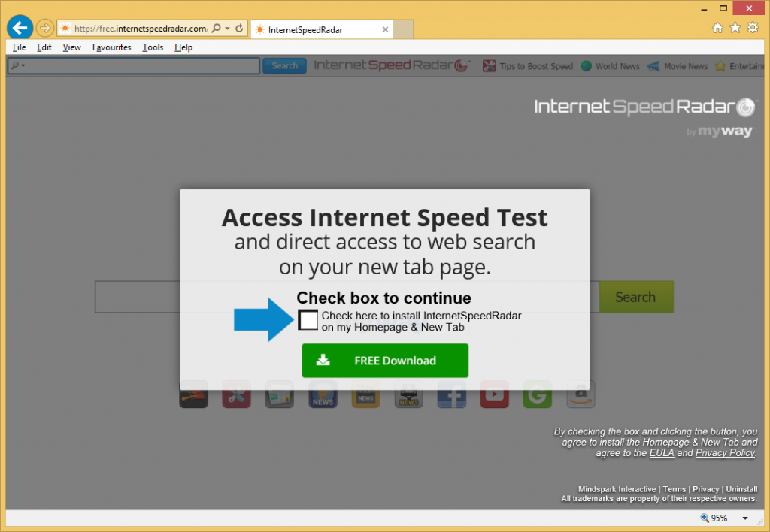
Task: Open the browser Tools gear icon
Action: click(752, 28)
